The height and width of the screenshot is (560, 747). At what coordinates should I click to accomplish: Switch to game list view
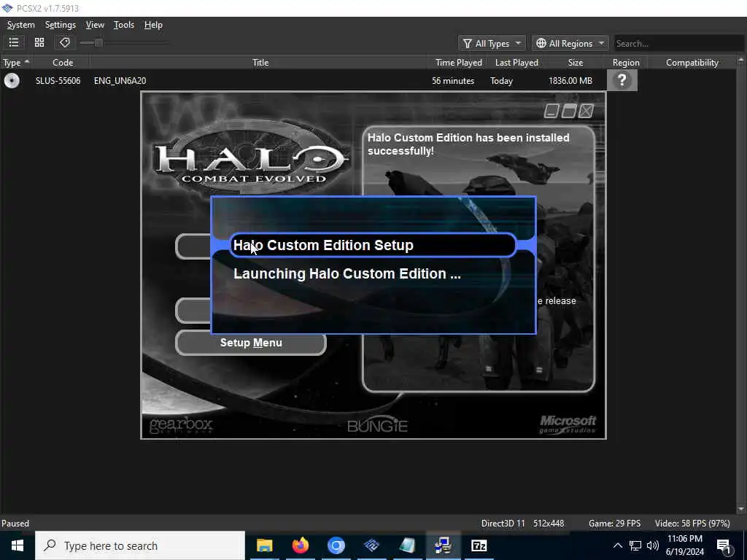tap(14, 43)
